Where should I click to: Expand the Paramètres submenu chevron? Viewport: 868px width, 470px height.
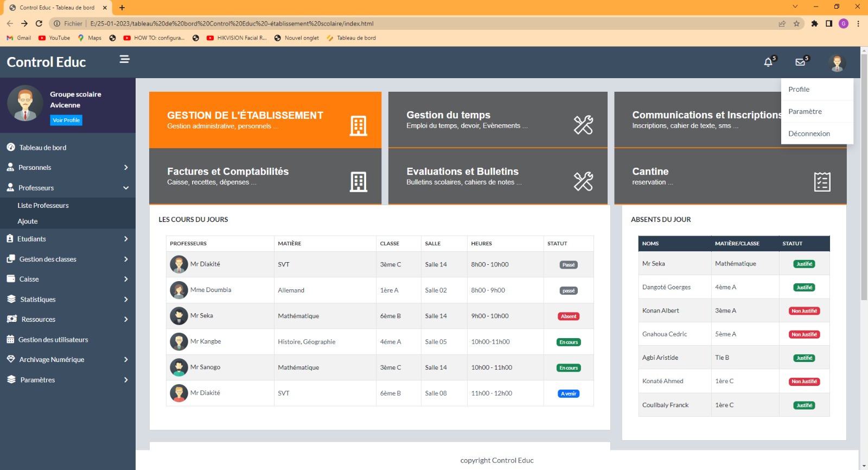tap(126, 379)
